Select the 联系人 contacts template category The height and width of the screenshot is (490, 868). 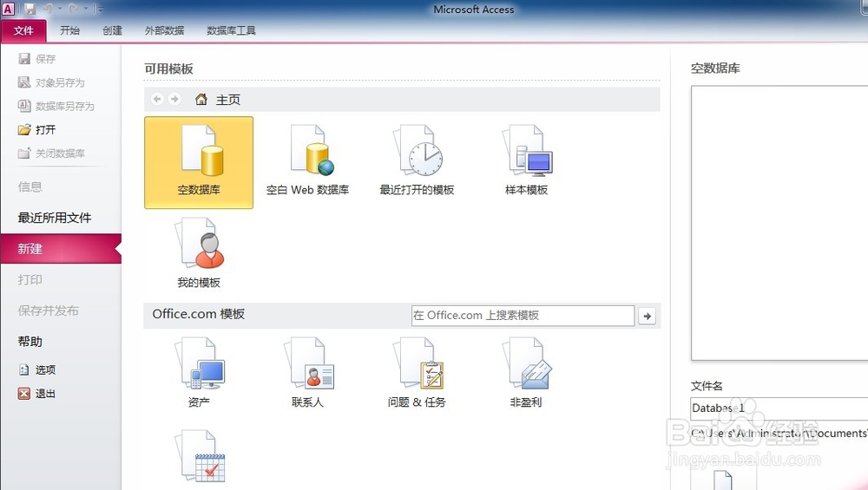308,373
